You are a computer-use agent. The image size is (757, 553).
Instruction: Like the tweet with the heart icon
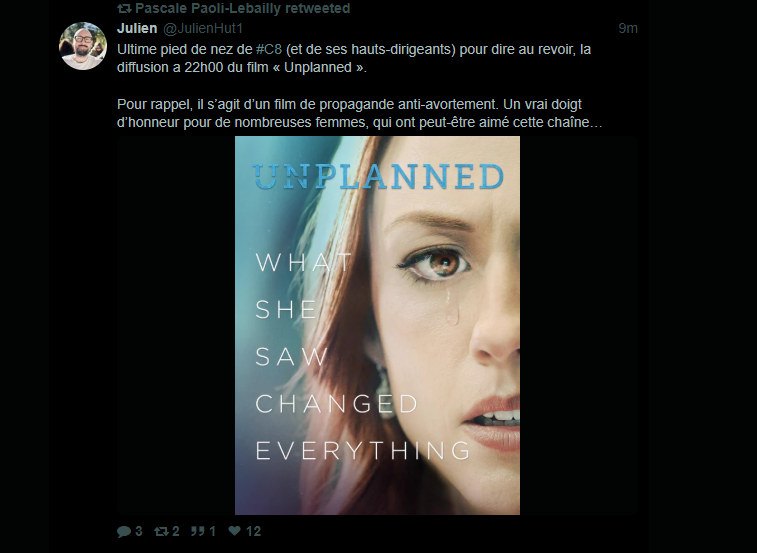(x=235, y=531)
